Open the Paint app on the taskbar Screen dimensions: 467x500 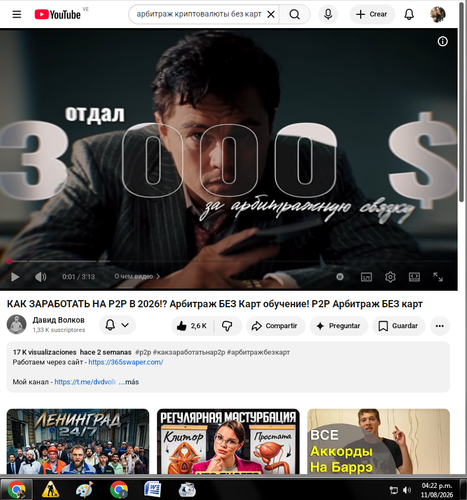pyautogui.click(x=84, y=490)
